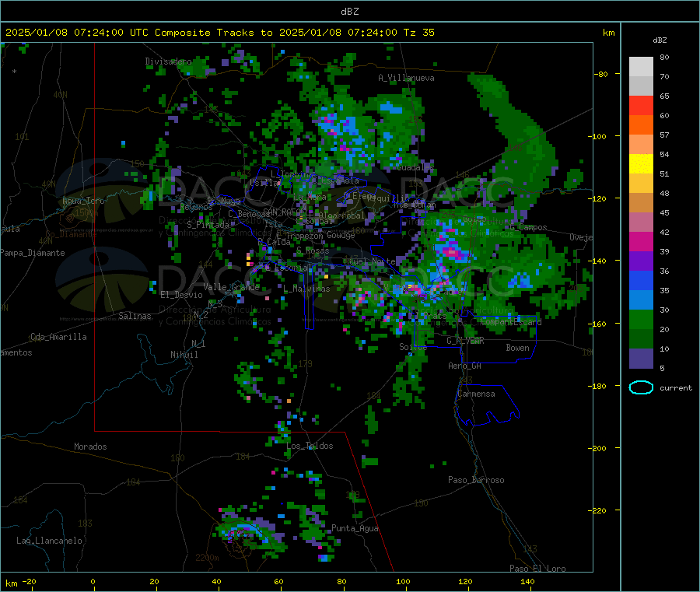Select the Divisadero map label
The height and width of the screenshot is (592, 700).
[168, 61]
